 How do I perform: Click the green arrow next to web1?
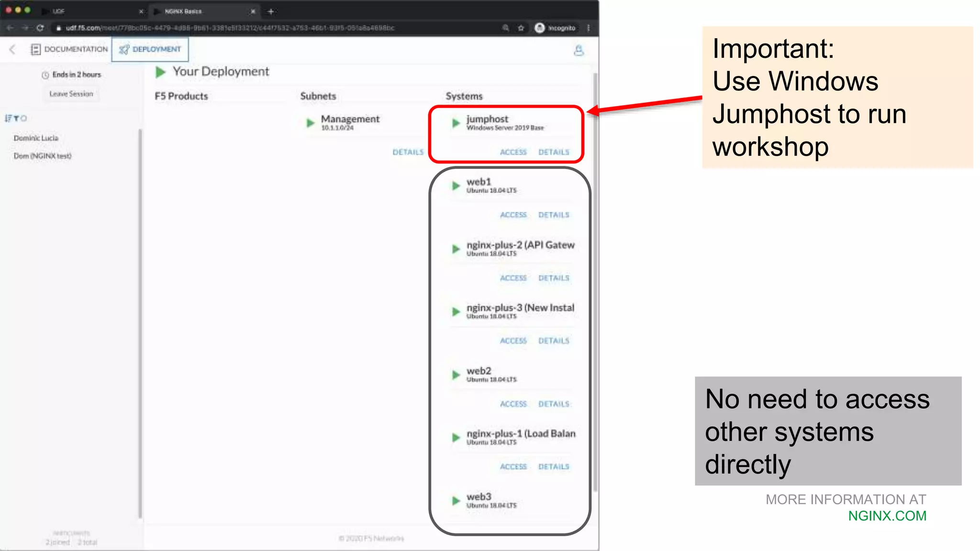(x=456, y=186)
